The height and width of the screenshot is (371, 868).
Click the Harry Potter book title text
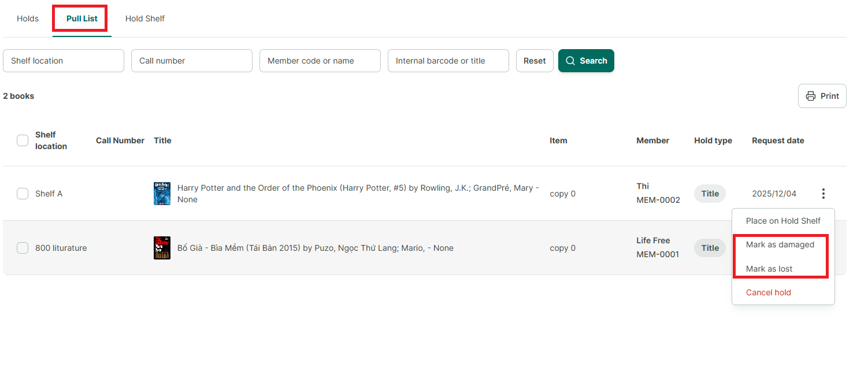point(358,194)
